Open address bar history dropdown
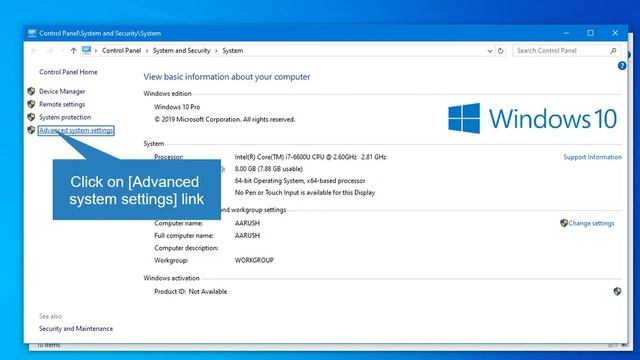 (x=489, y=51)
